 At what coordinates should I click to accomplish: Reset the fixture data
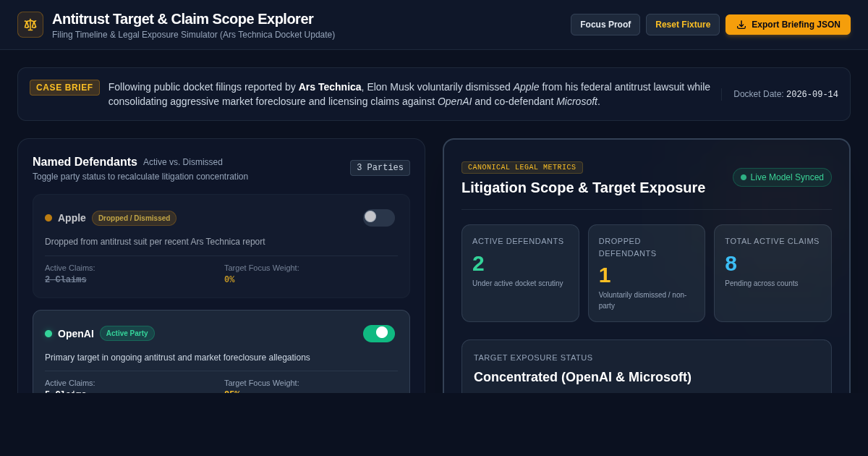point(683,25)
